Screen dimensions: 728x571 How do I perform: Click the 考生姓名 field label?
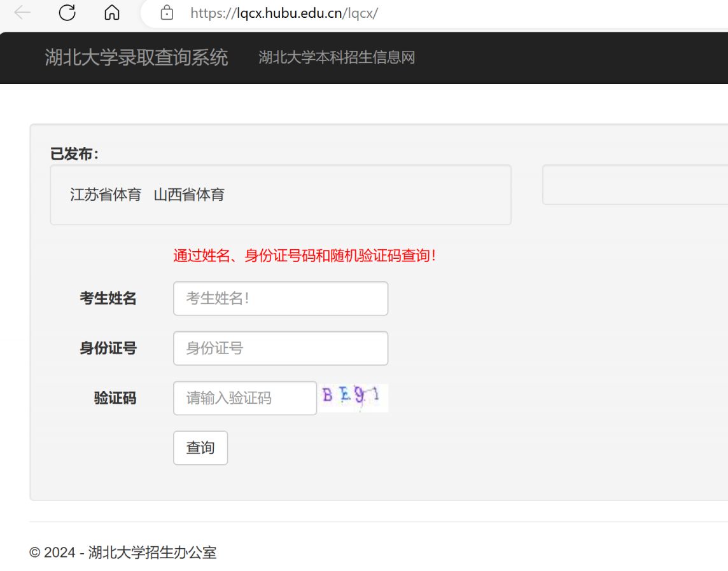(108, 298)
